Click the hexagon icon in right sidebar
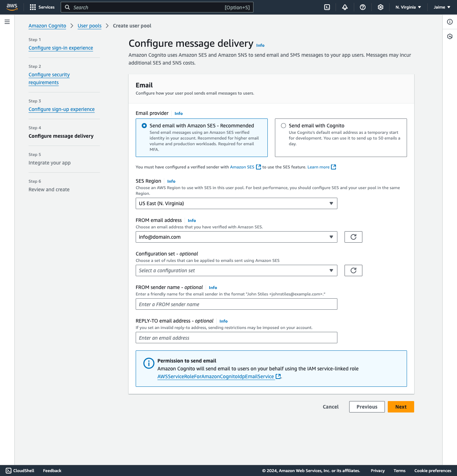Viewport: 457px width, 476px height. pos(450,36)
